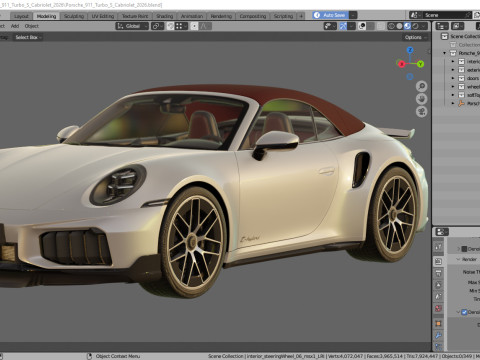Open proportional editing falloff dropdown
Image resolution: width=480 pixels, height=360 pixels.
coord(205,26)
